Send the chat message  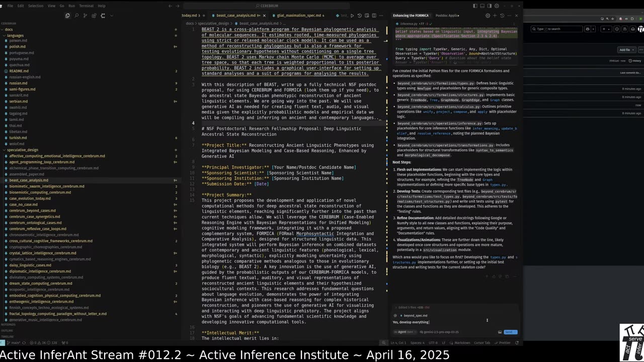click(x=510, y=332)
